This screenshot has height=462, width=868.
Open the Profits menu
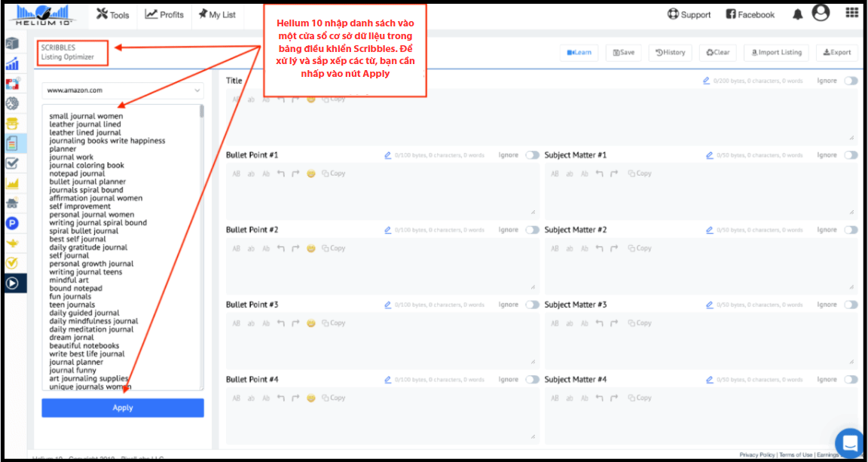[164, 14]
